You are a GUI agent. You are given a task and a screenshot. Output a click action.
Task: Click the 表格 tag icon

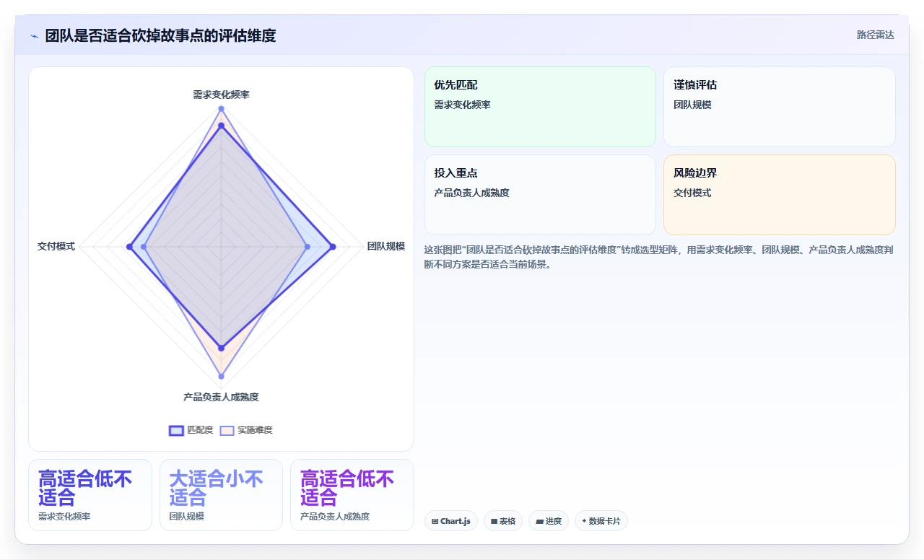pos(494,521)
